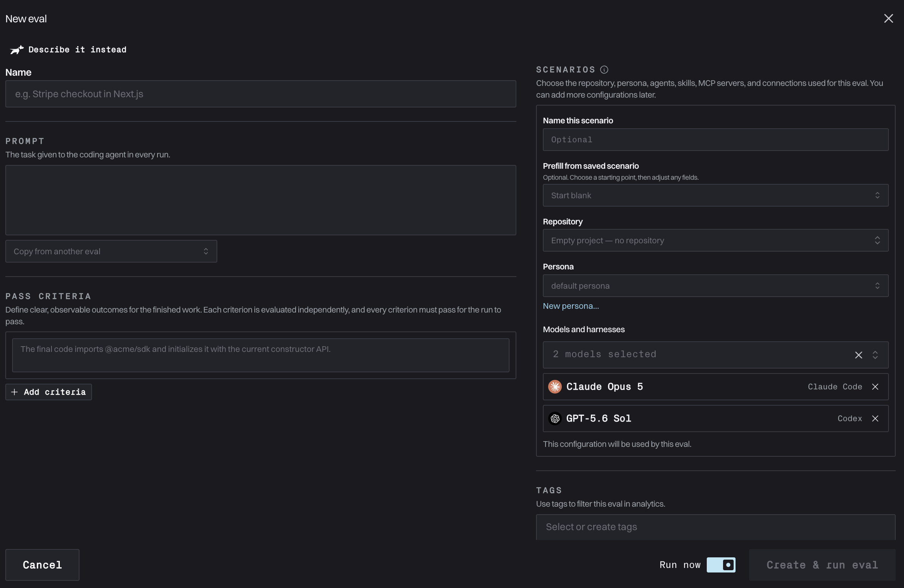Focus the Name this scenario field
This screenshot has width=904, height=588.
click(715, 140)
